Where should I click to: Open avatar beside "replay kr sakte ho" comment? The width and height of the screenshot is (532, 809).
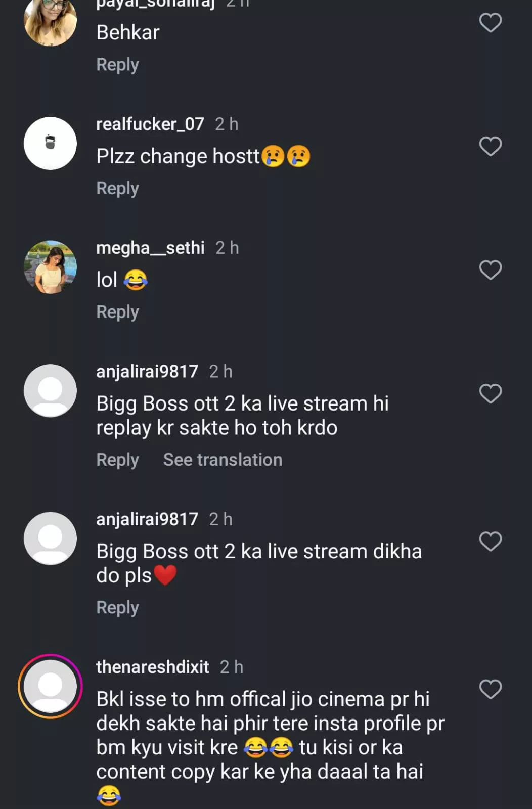pyautogui.click(x=50, y=391)
